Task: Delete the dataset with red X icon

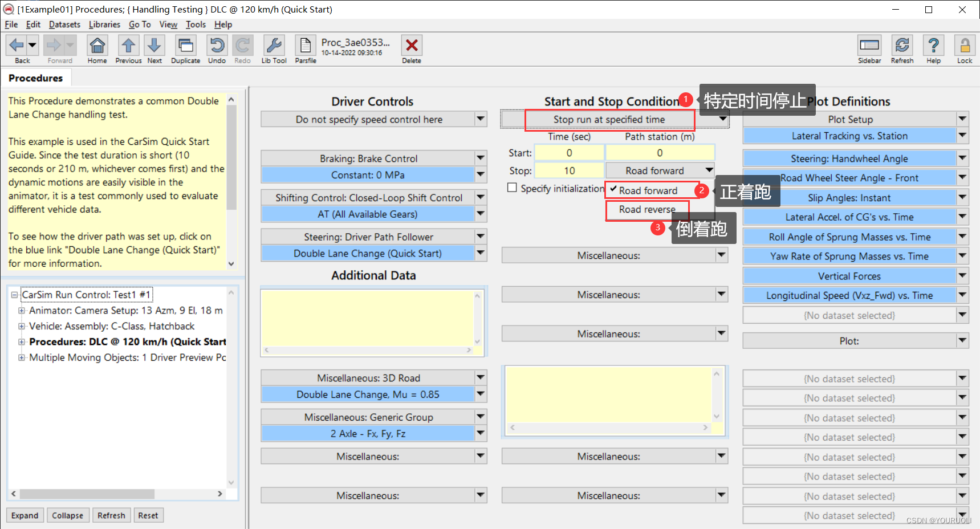Action: tap(412, 45)
